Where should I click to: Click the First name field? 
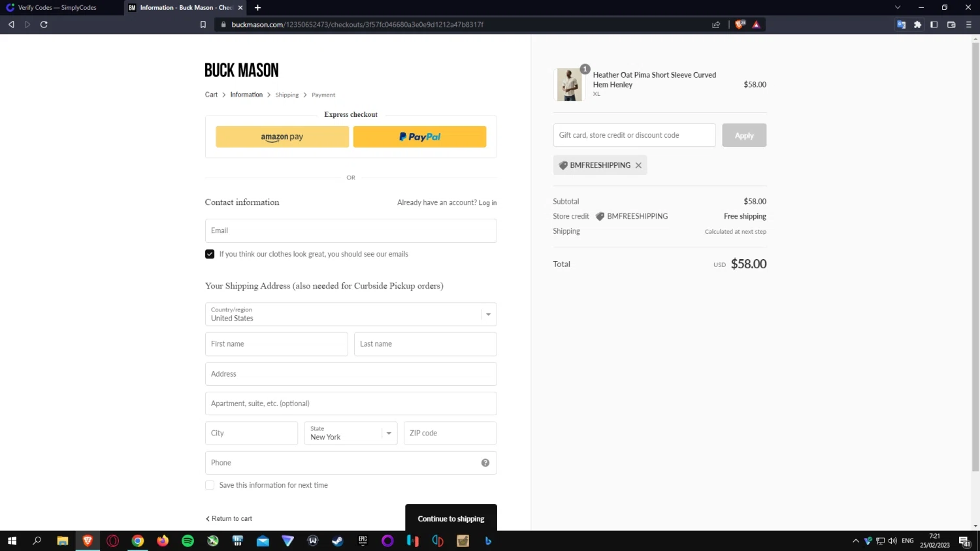(276, 344)
